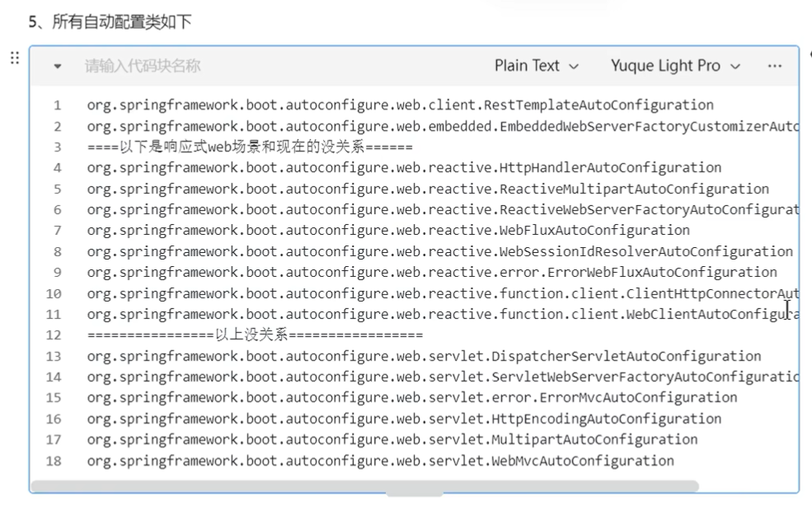Open the Plain Text language dropdown
The image size is (812, 524).
pyautogui.click(x=537, y=66)
